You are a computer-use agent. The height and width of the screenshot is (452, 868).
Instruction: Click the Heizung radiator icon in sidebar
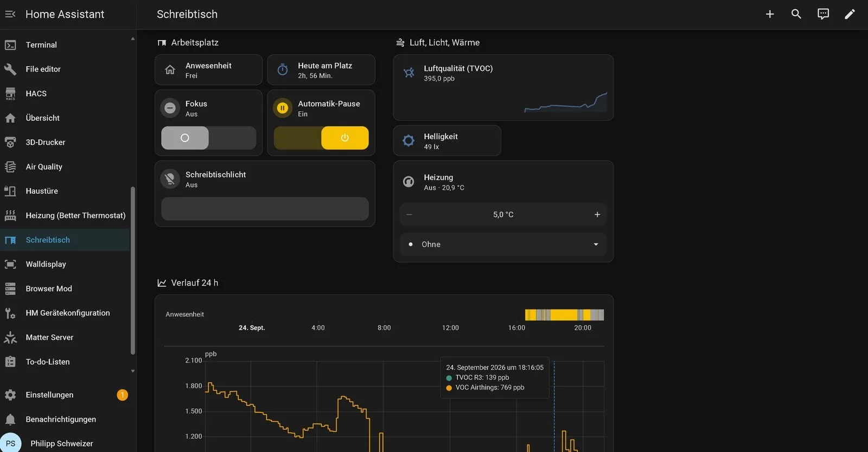tap(10, 216)
